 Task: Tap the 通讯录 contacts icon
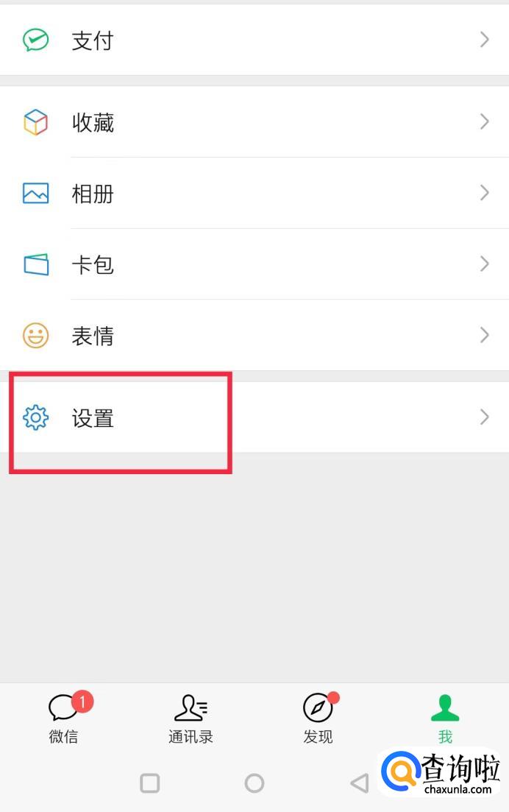[191, 707]
